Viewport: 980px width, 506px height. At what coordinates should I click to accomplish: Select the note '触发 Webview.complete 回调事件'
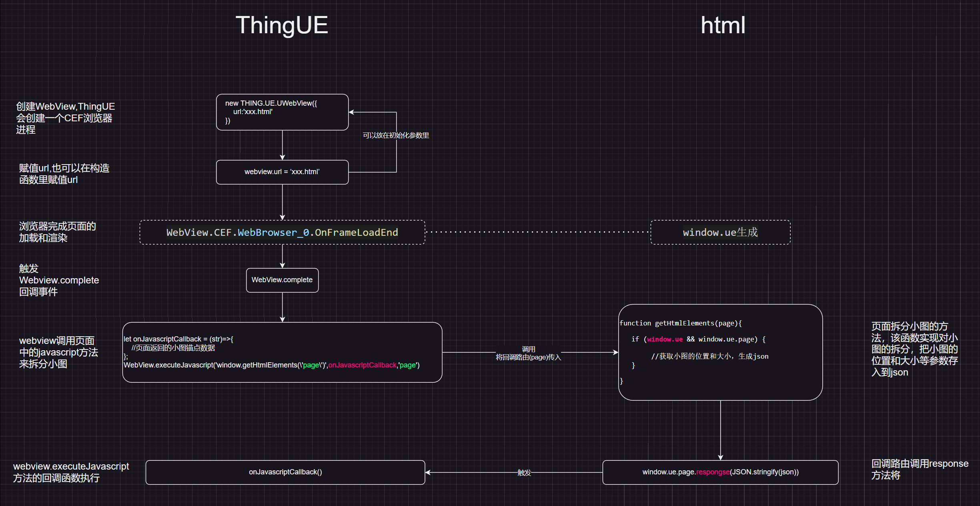click(x=59, y=280)
